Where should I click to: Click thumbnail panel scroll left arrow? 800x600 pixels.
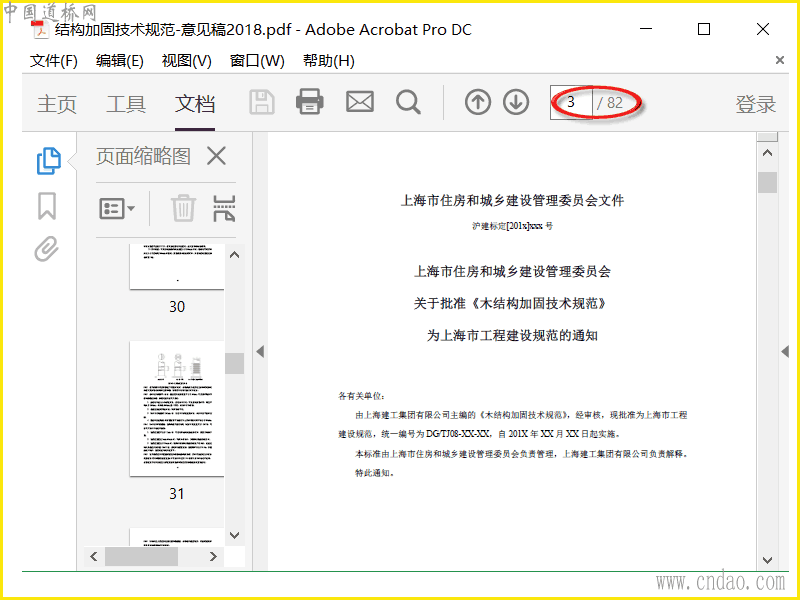[x=94, y=556]
